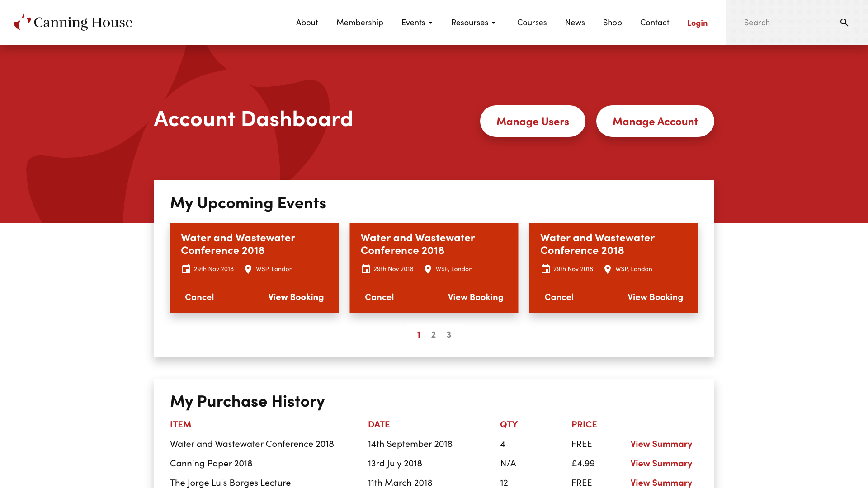Go to page 2 of upcoming events
Screen dimensions: 868x488
coord(434,334)
